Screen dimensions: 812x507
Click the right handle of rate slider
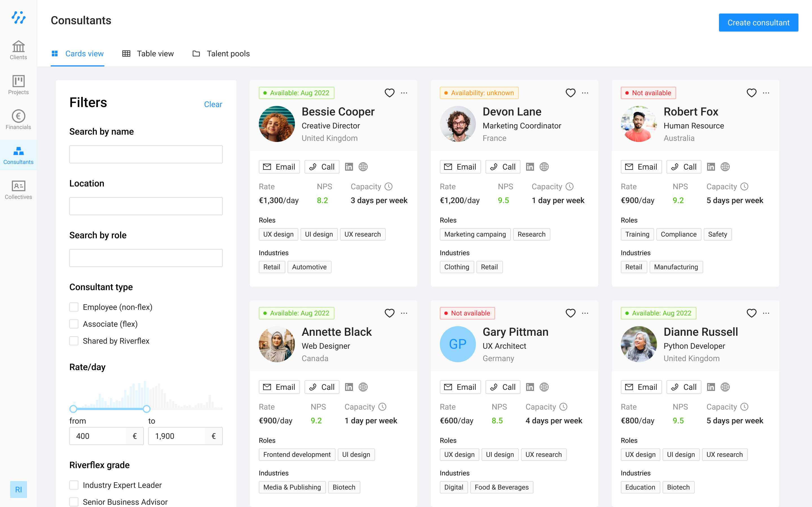coord(147,409)
